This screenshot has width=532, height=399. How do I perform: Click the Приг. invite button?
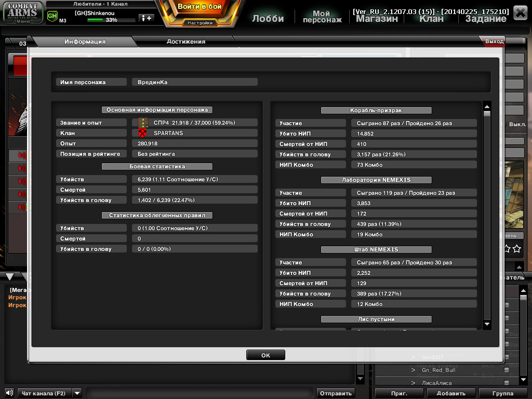point(399,393)
